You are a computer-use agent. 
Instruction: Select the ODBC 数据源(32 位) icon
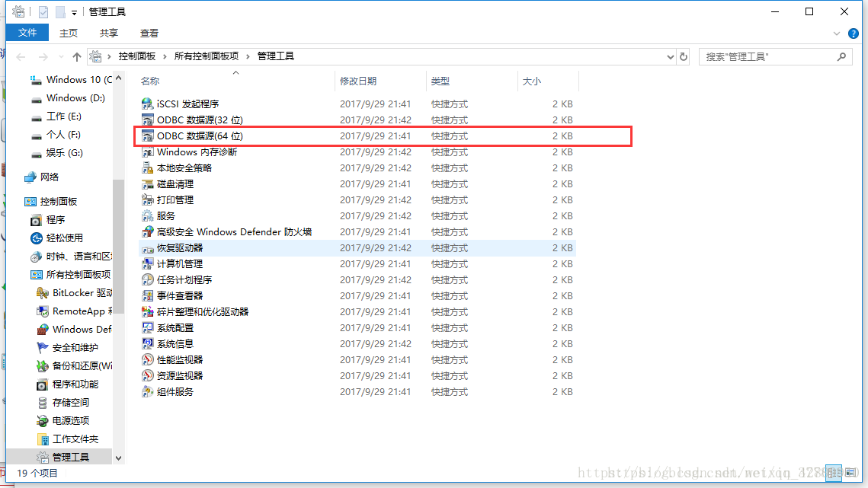(147, 120)
